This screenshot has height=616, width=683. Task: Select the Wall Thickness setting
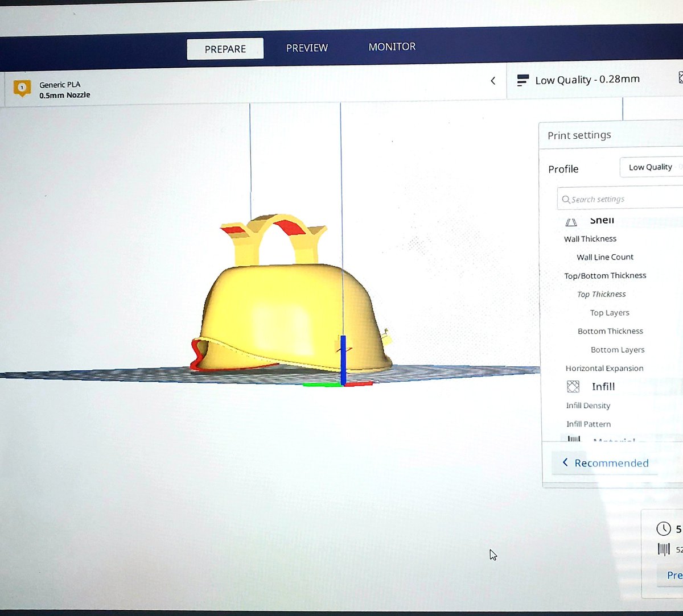[590, 239]
